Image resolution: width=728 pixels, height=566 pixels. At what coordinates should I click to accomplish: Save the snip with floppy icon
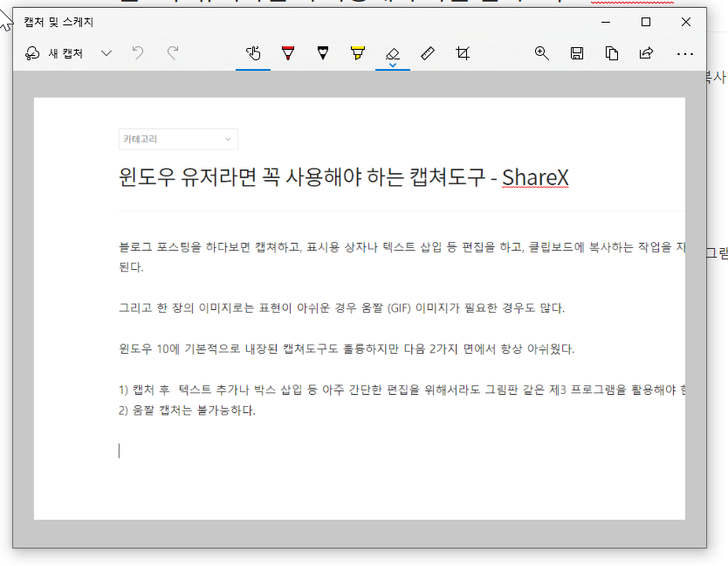pyautogui.click(x=577, y=53)
